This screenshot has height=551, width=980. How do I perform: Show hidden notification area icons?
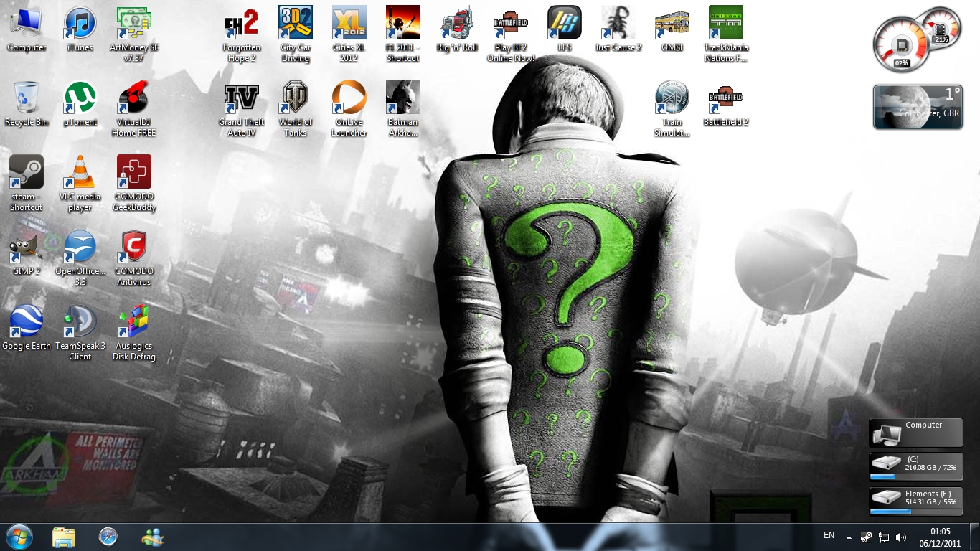[x=849, y=537]
